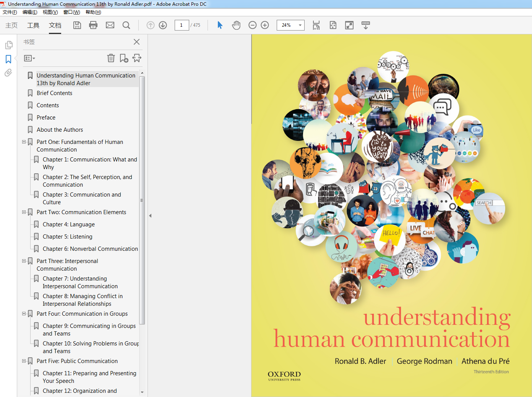Click the find current bookmark icon
The height and width of the screenshot is (397, 532).
pos(137,58)
